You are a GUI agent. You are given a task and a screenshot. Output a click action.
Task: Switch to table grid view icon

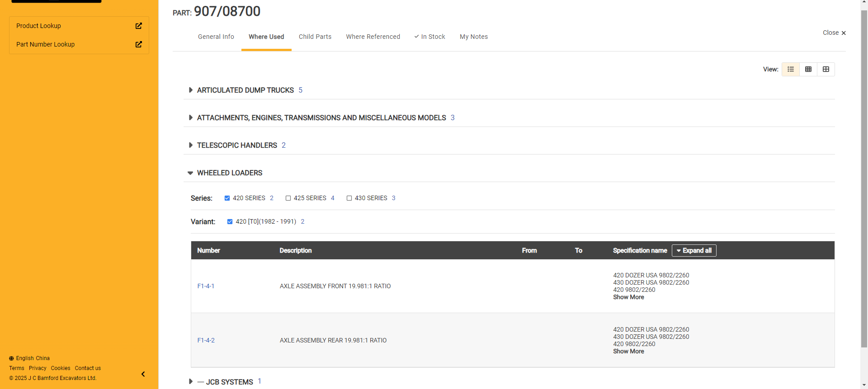[x=808, y=69]
